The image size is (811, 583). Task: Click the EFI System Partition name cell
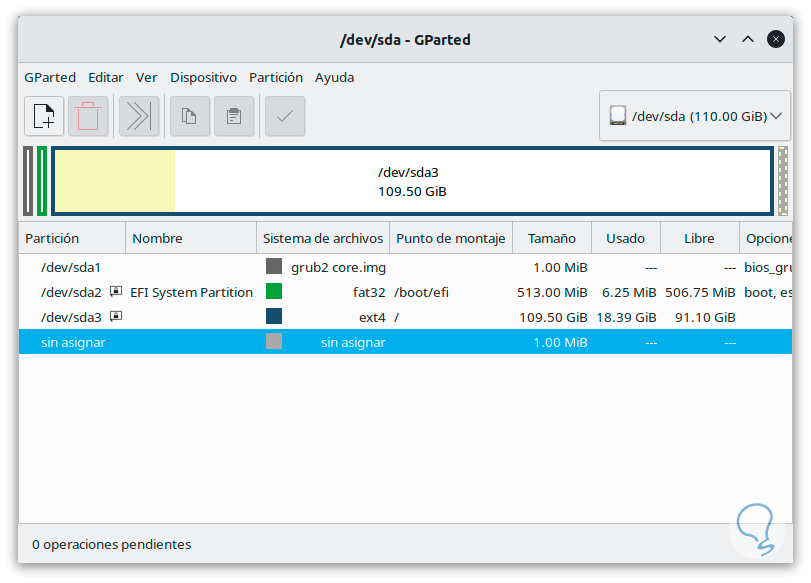point(191,292)
